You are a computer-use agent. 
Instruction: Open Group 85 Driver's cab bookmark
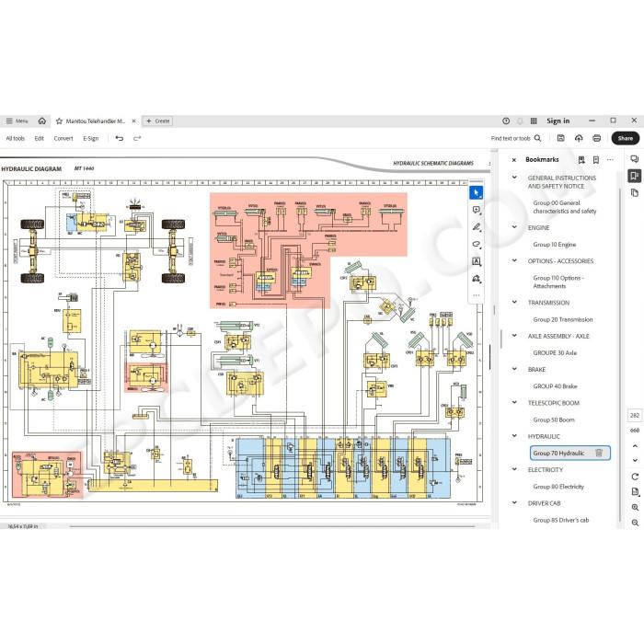[560, 520]
